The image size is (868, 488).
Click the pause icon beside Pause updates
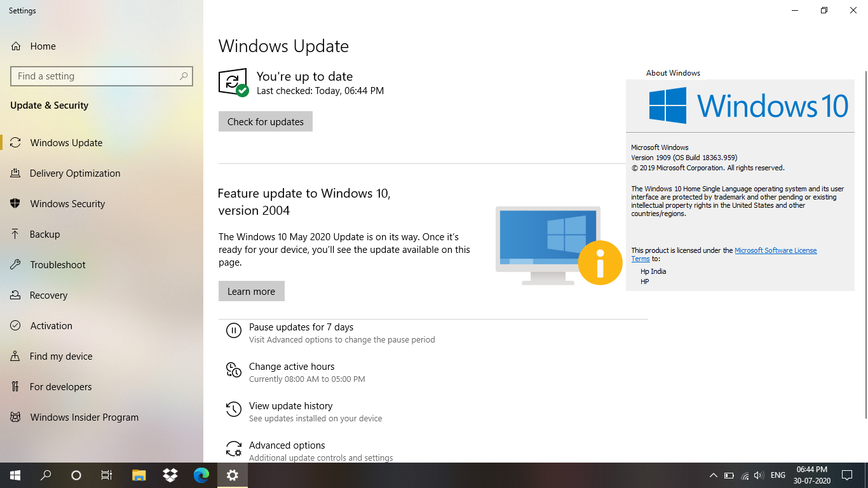(x=234, y=330)
